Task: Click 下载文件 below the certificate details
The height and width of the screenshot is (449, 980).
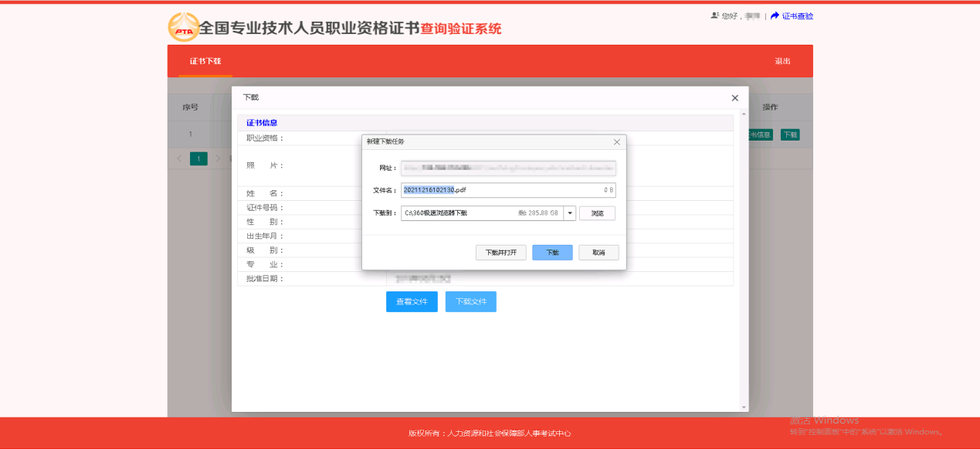Action: coord(470,301)
